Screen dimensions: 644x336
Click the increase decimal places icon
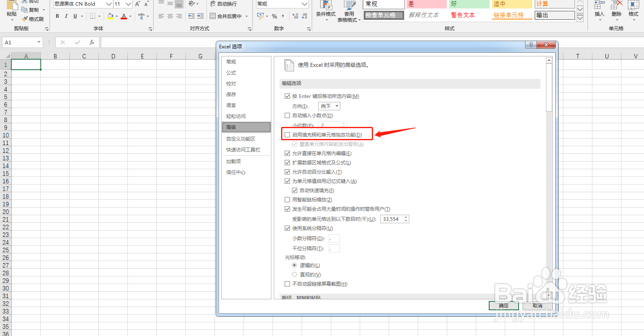(296, 16)
